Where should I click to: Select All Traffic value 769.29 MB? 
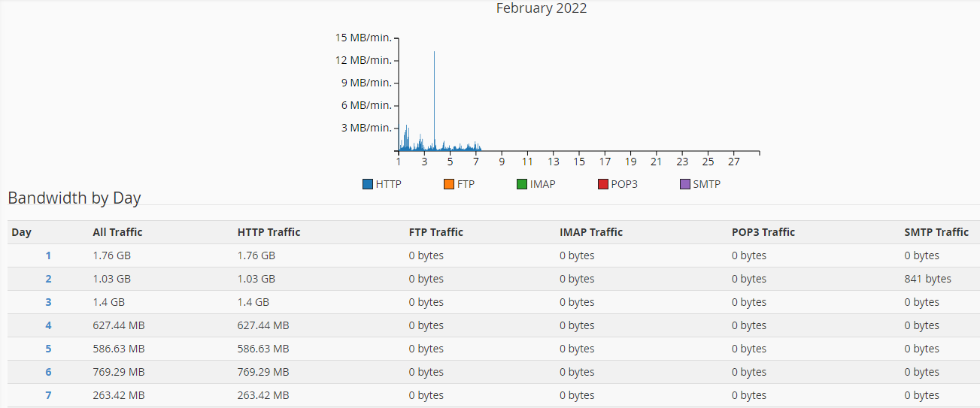pos(119,372)
